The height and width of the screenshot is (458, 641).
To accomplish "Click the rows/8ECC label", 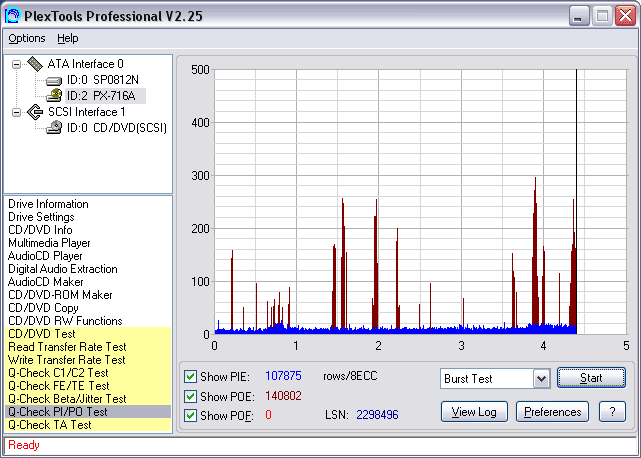I will coord(350,376).
